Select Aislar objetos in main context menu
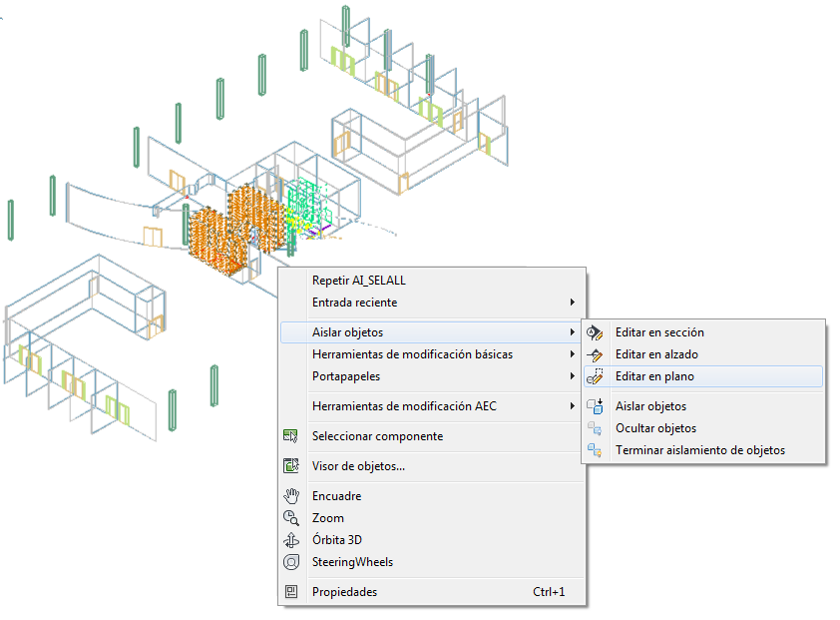 (x=432, y=332)
